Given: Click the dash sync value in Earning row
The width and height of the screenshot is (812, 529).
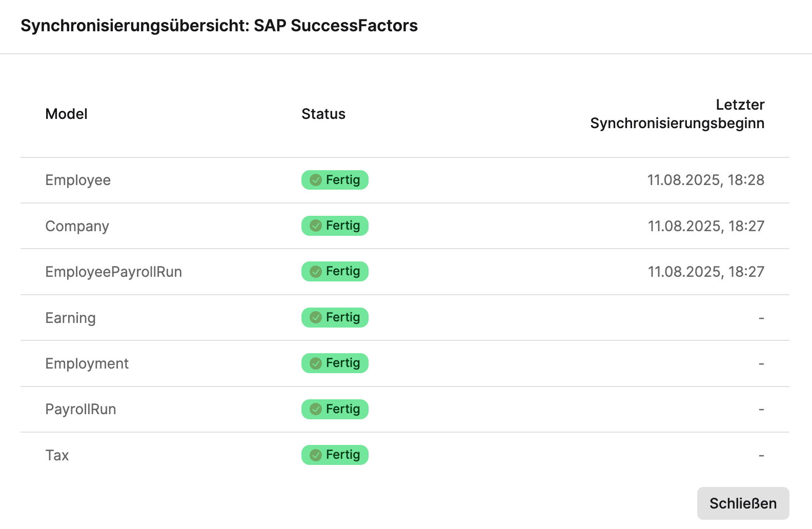Looking at the screenshot, I should 761,318.
